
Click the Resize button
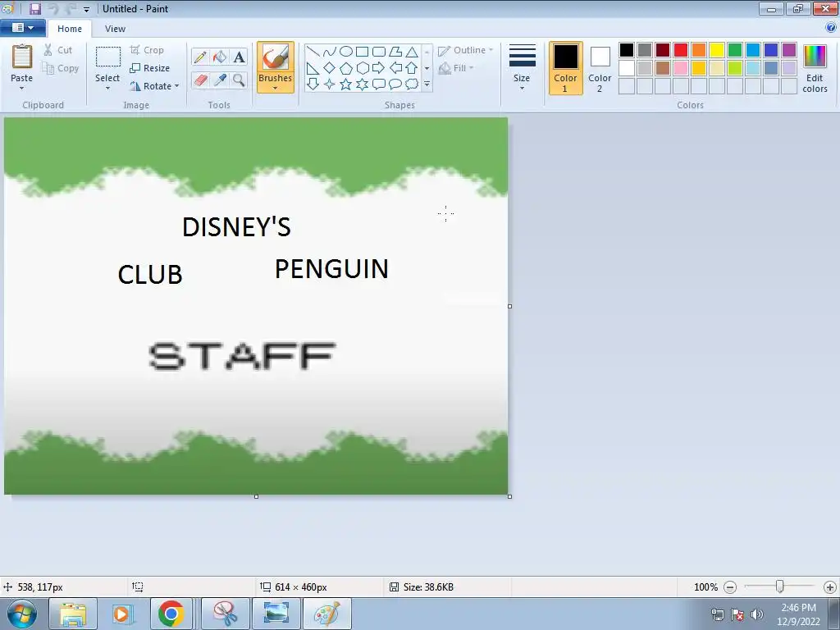pos(150,68)
